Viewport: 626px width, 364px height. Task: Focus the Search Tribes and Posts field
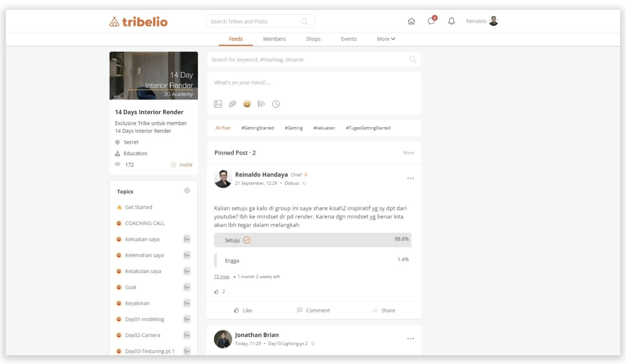pos(260,22)
